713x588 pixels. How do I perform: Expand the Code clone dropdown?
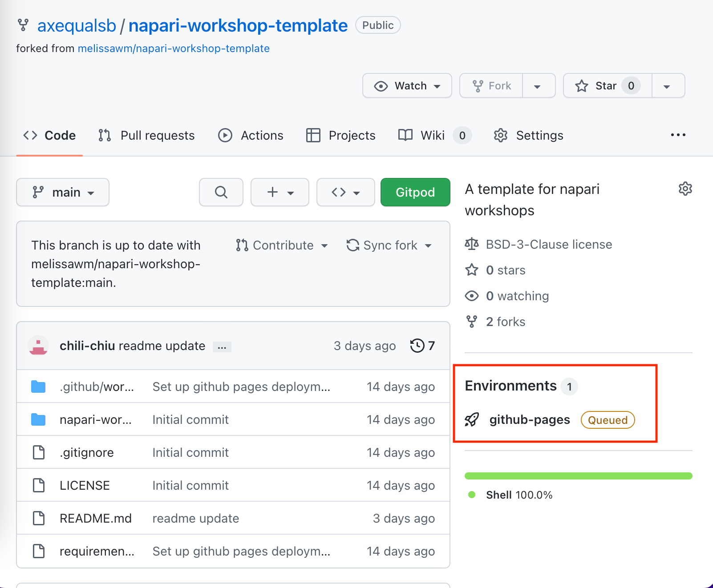click(x=345, y=192)
